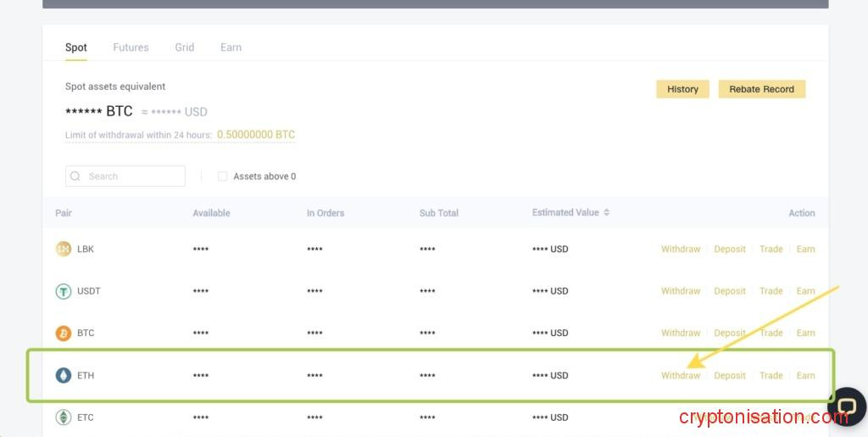
Task: Click Trade in the BTC row
Action: pos(771,333)
